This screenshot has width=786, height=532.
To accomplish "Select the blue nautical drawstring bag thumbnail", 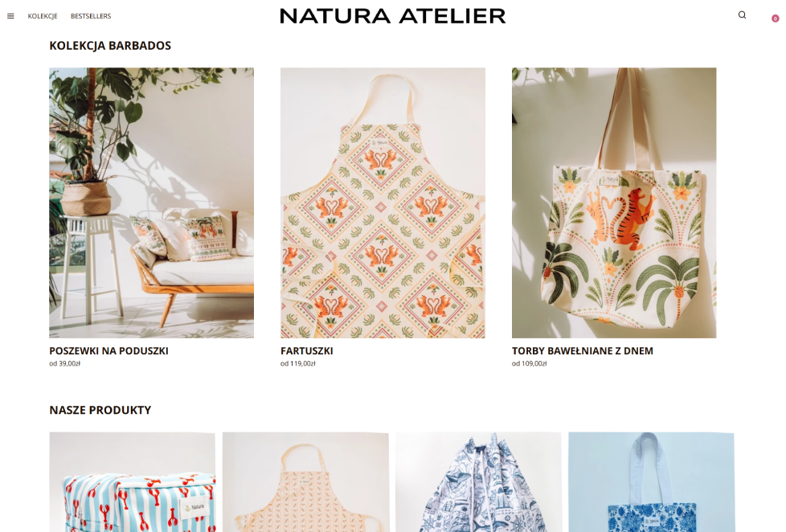I will click(478, 482).
